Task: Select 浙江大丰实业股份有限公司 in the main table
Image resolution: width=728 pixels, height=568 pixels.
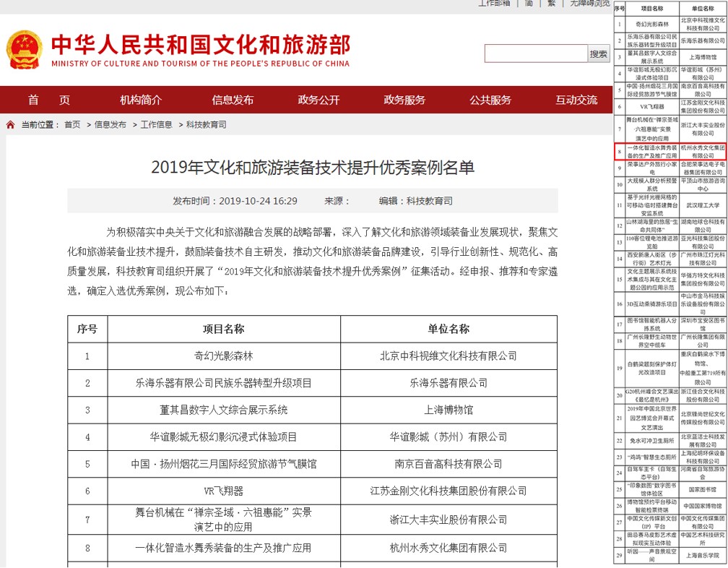Action: pyautogui.click(x=448, y=520)
